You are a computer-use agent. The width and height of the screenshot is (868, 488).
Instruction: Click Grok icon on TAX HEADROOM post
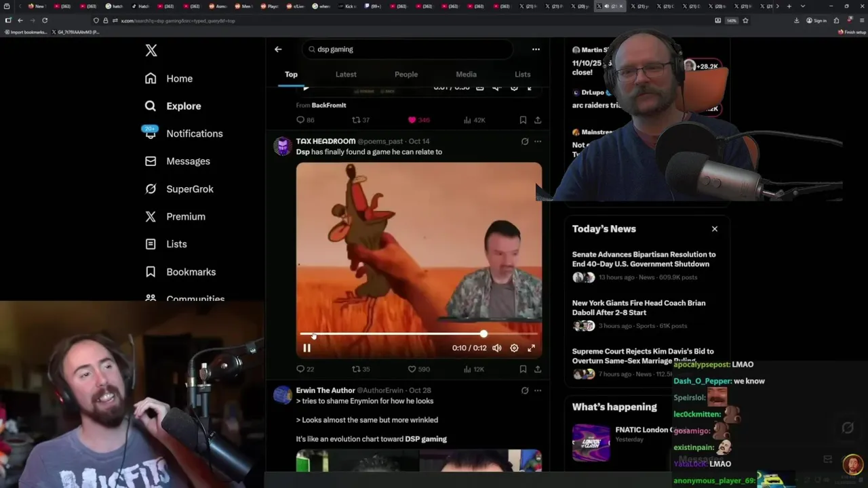click(x=525, y=142)
